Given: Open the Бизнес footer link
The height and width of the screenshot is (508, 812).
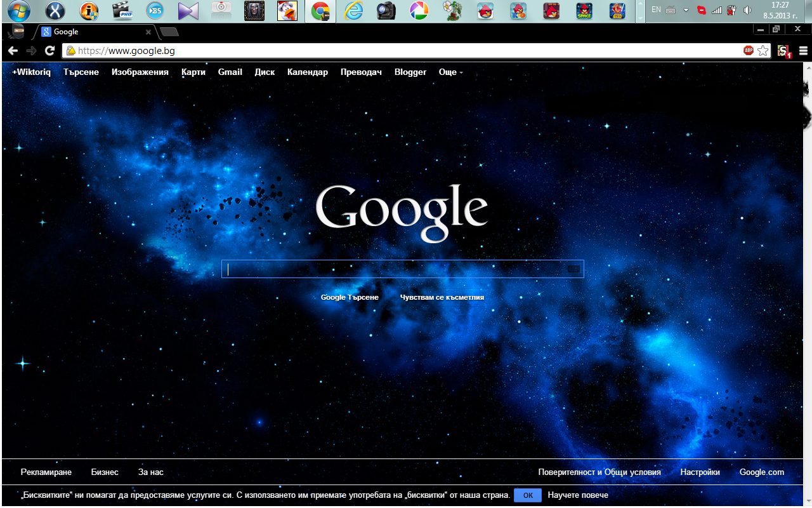Looking at the screenshot, I should (x=105, y=472).
